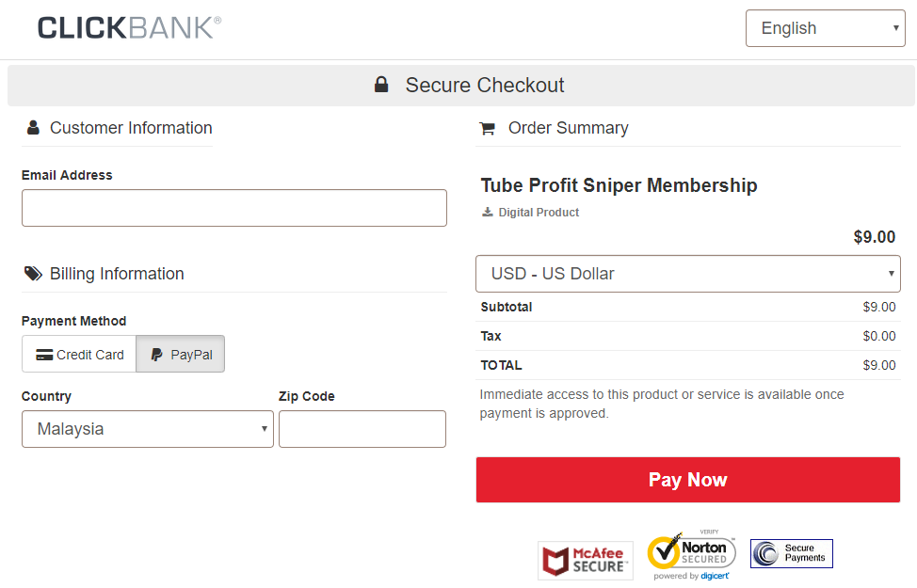The image size is (917, 588).
Task: Select PayPal payment method
Action: coord(181,354)
